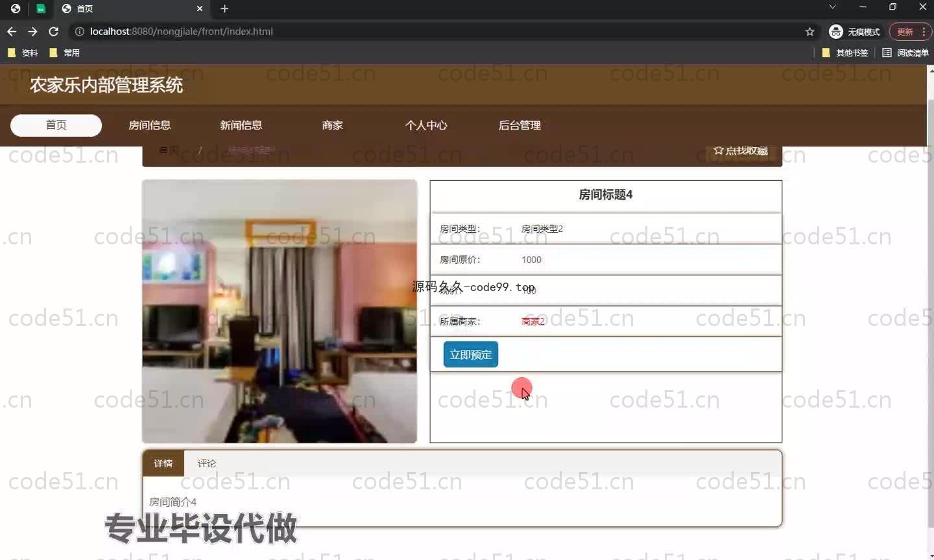Viewport: 934px width, 560px height.
Task: Switch to the 详情 tab
Action: point(163,463)
